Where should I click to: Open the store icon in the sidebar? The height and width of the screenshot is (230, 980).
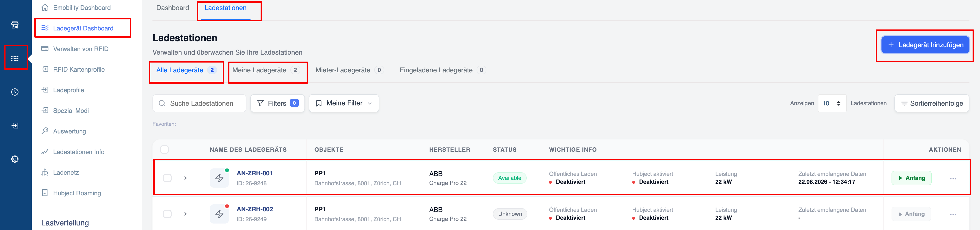[15, 25]
